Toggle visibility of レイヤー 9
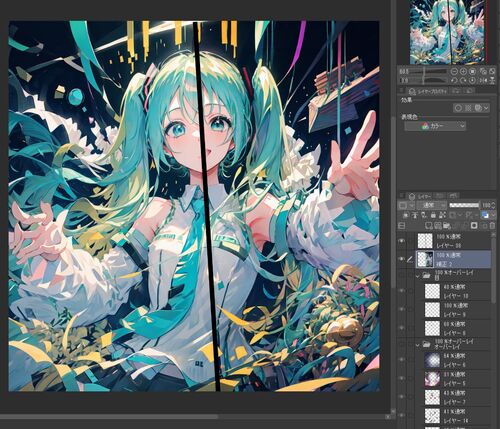Viewport: 500px width, 429px height. click(402, 310)
